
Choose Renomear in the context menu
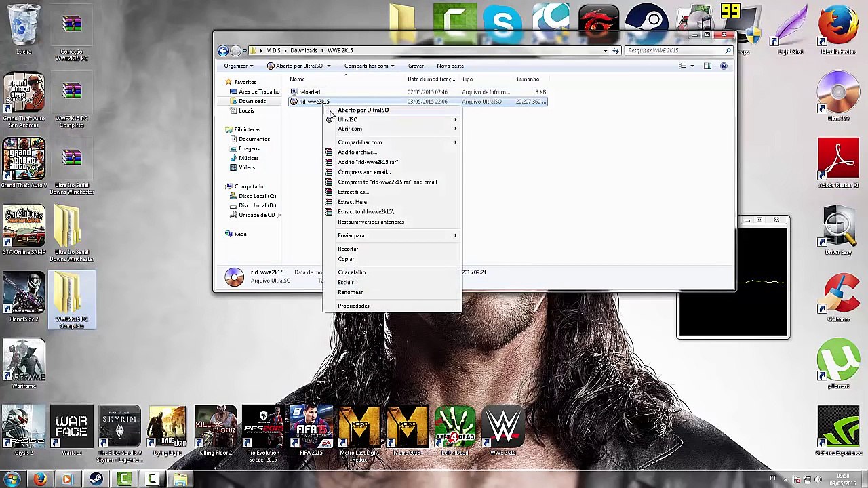393,292
